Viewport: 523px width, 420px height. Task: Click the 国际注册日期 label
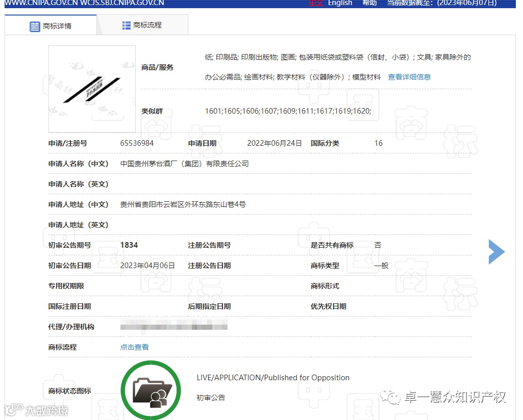coord(69,306)
